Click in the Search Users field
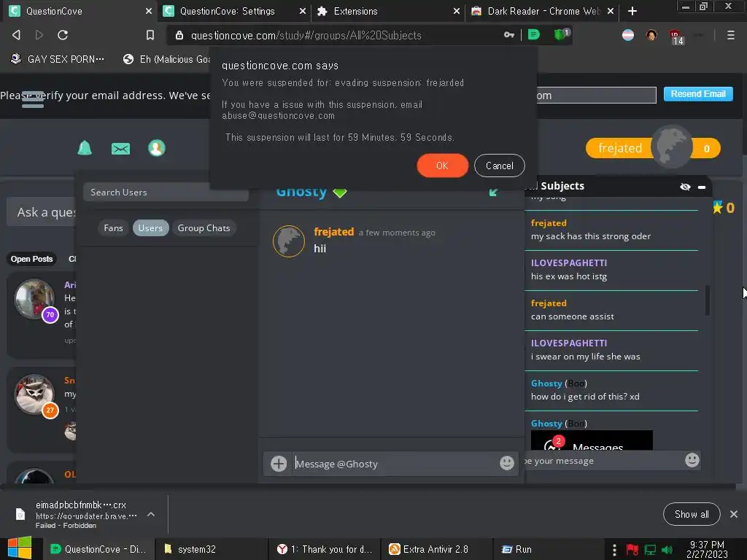This screenshot has height=560, width=747. [x=166, y=192]
